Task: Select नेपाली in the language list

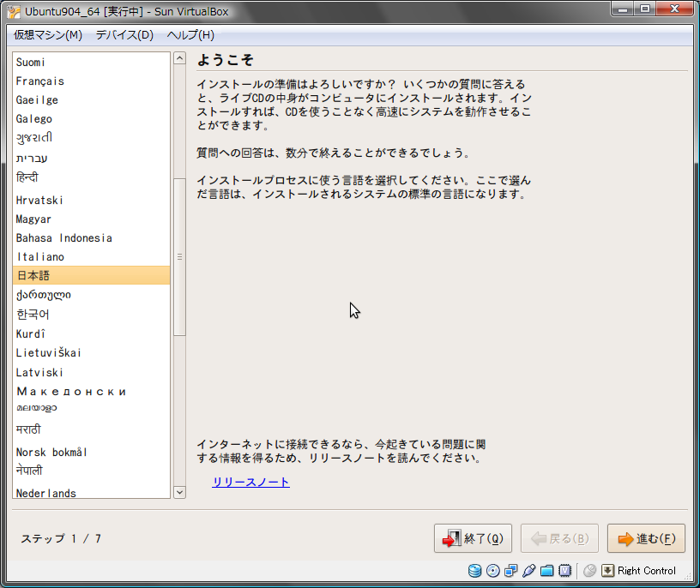Action: click(x=92, y=471)
